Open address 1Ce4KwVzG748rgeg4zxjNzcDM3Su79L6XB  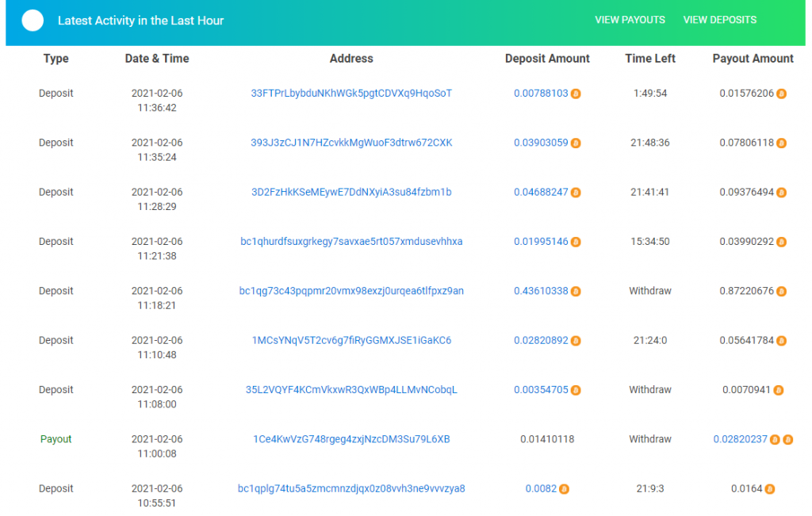351,439
